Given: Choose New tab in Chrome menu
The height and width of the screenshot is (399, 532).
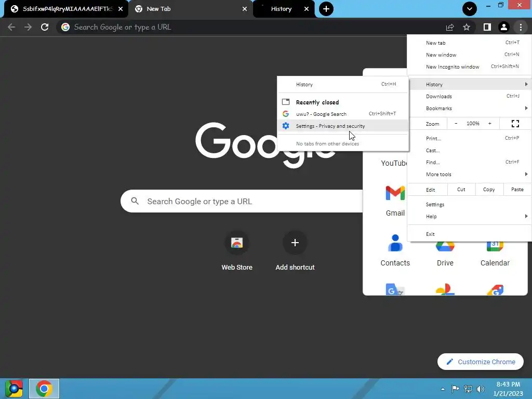Looking at the screenshot, I should [x=469, y=43].
